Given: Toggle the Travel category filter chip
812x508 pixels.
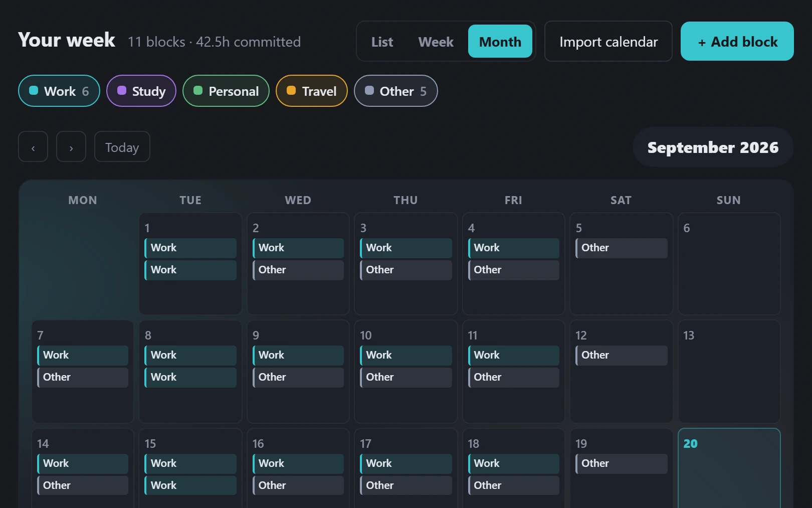Looking at the screenshot, I should tap(312, 91).
